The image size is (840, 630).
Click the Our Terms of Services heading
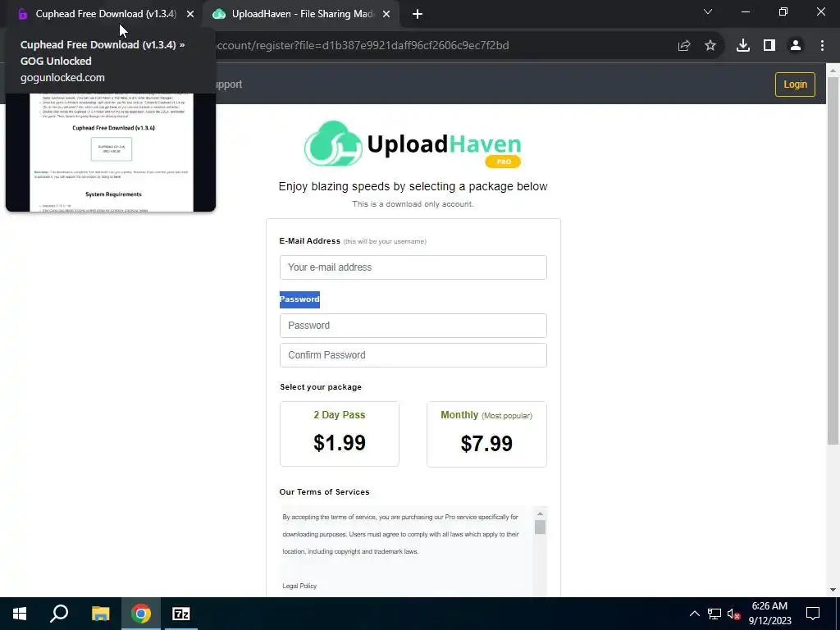324,492
